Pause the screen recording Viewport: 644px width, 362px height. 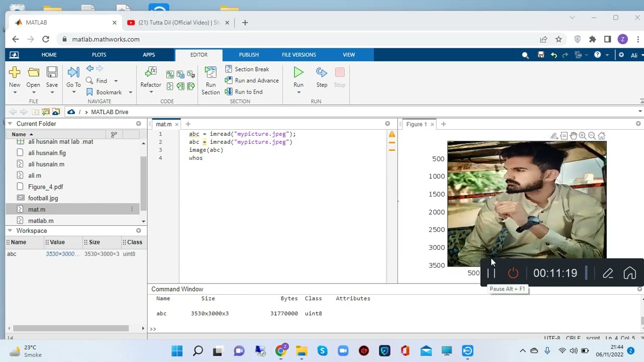click(x=492, y=273)
